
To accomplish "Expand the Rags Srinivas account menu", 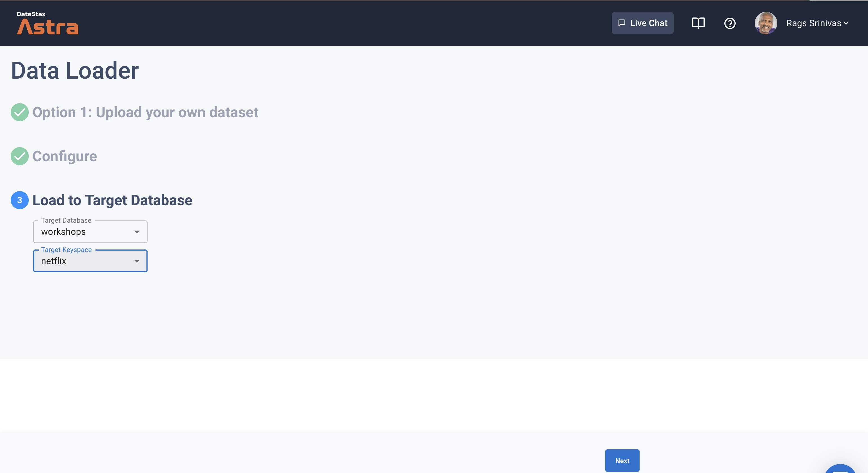I will (817, 23).
